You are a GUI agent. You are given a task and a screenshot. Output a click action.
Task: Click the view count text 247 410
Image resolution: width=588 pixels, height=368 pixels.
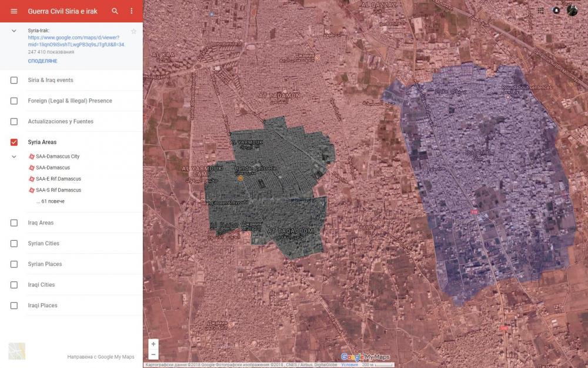[x=51, y=52]
